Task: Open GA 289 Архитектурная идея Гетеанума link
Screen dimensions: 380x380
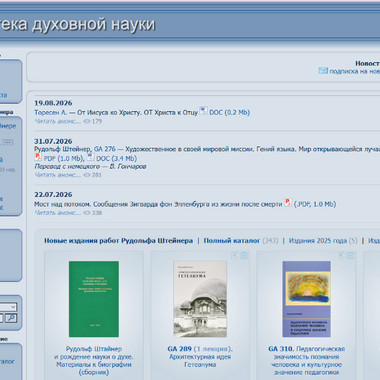Action: (200, 357)
